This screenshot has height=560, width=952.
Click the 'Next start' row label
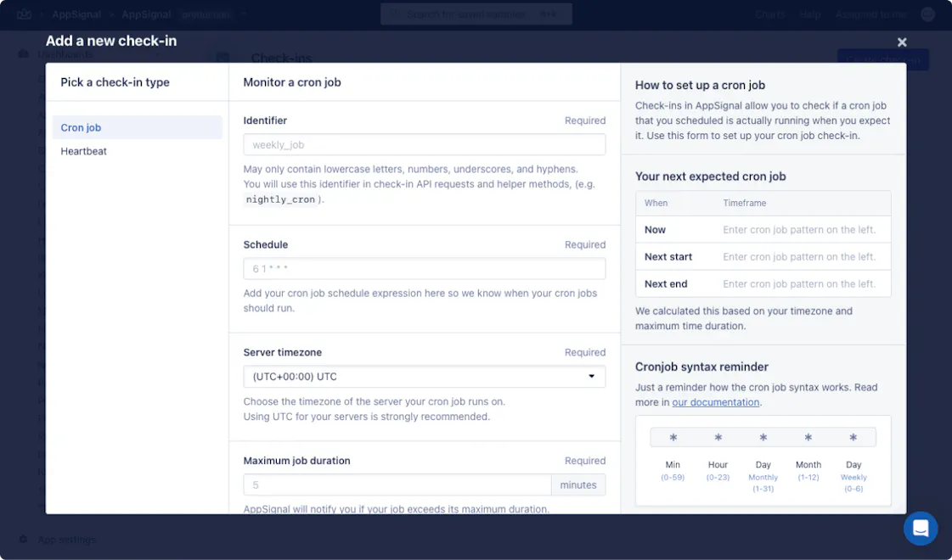point(668,256)
